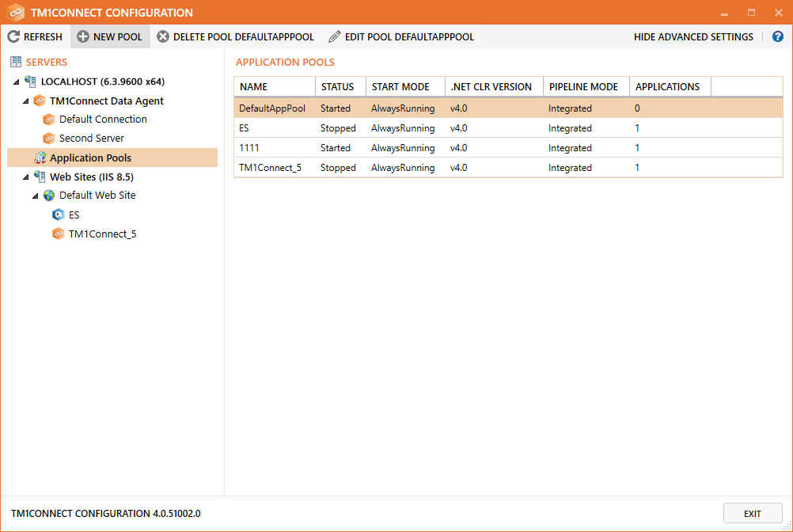The width and height of the screenshot is (793, 532).
Task: Click the Default Connection icon
Action: [x=48, y=120]
